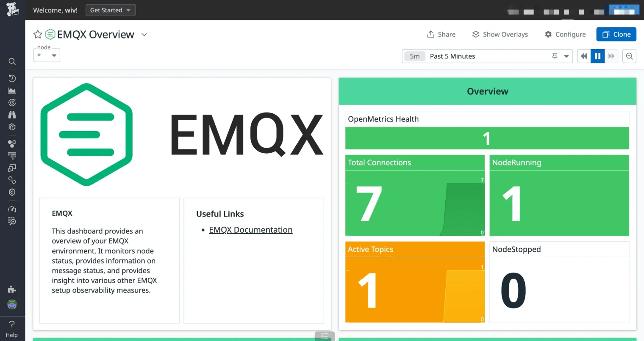Open the Show Overlays menu
The image size is (644, 341).
[x=500, y=34]
